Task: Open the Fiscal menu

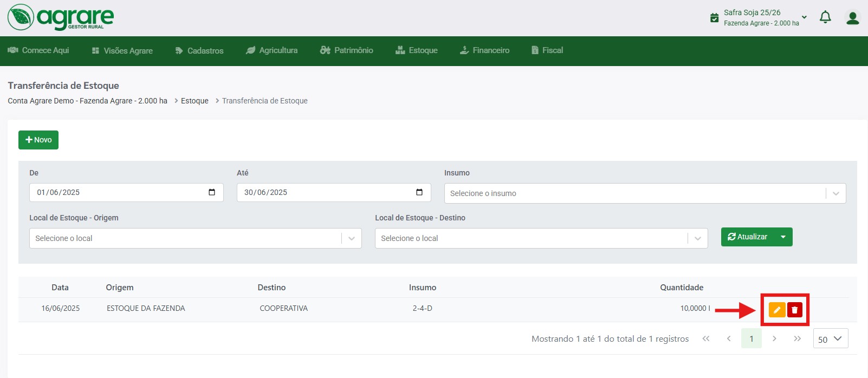Action: 547,50
